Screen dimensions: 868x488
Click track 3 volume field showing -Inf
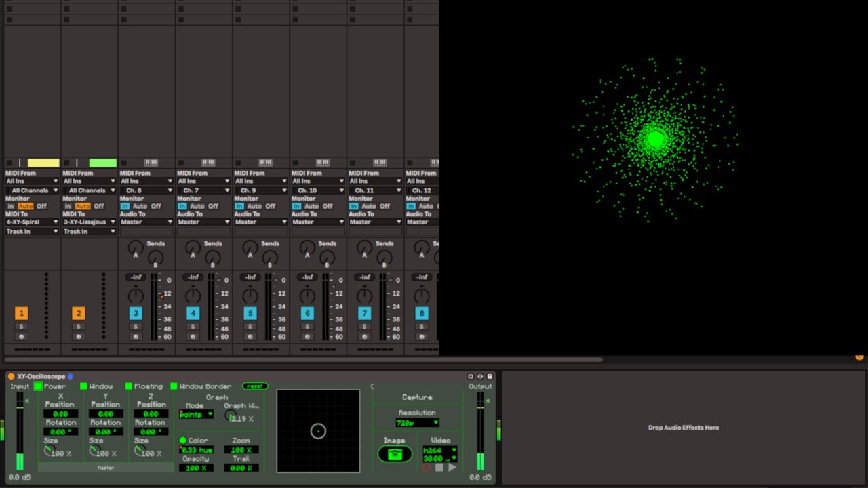pyautogui.click(x=136, y=277)
